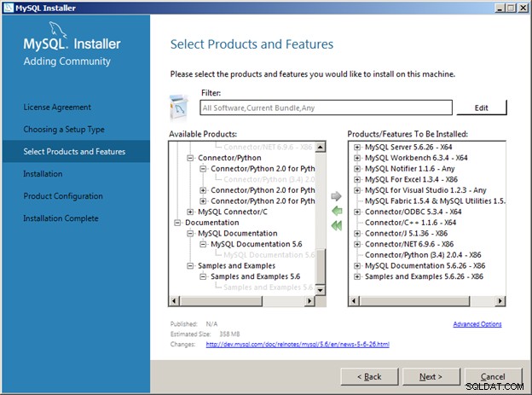This screenshot has width=532, height=395.
Task: Select the Samples and Examples category
Action: coord(236,266)
